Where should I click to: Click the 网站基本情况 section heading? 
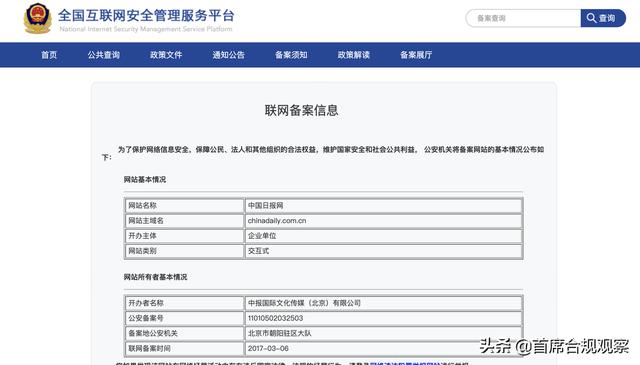[145, 179]
